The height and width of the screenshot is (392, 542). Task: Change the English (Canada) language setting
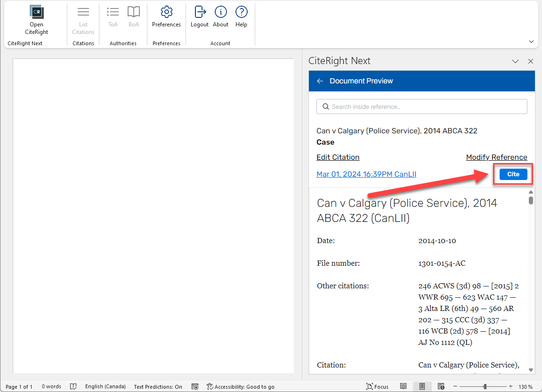[x=105, y=386]
